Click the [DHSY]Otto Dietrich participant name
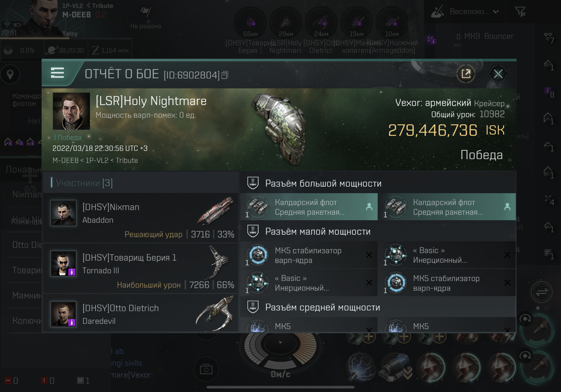This screenshot has height=392, width=561. 121,308
